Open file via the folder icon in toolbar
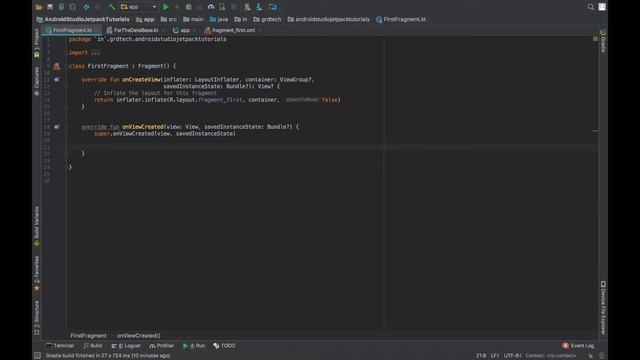Image resolution: width=640 pixels, height=360 pixels. click(39, 7)
